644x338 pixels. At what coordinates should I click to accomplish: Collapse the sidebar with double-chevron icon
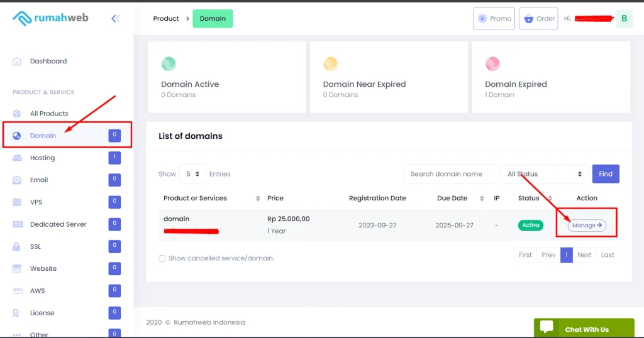pyautogui.click(x=116, y=18)
